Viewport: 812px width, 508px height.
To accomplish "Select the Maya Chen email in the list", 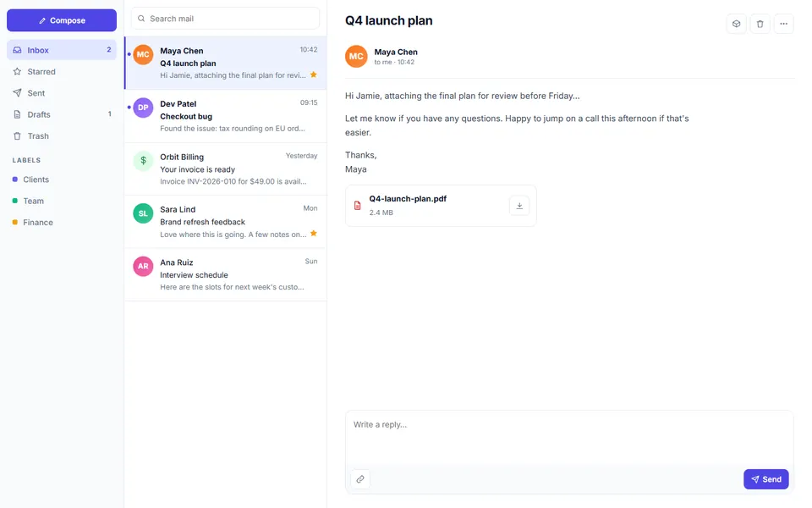I will point(225,63).
